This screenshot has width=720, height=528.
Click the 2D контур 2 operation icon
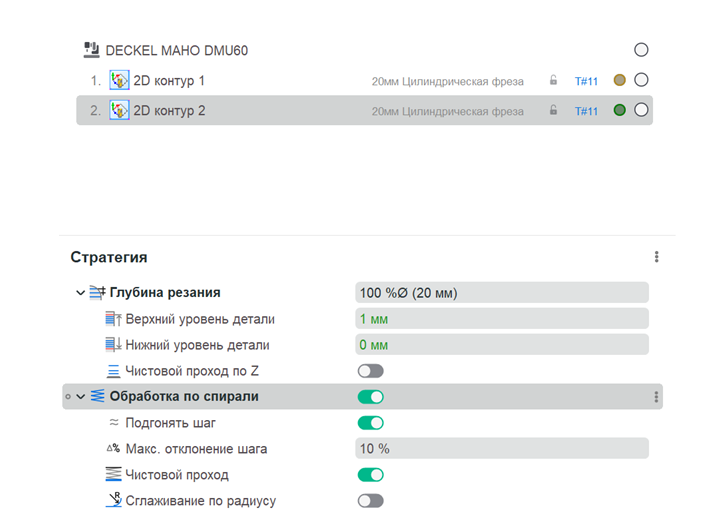119,110
